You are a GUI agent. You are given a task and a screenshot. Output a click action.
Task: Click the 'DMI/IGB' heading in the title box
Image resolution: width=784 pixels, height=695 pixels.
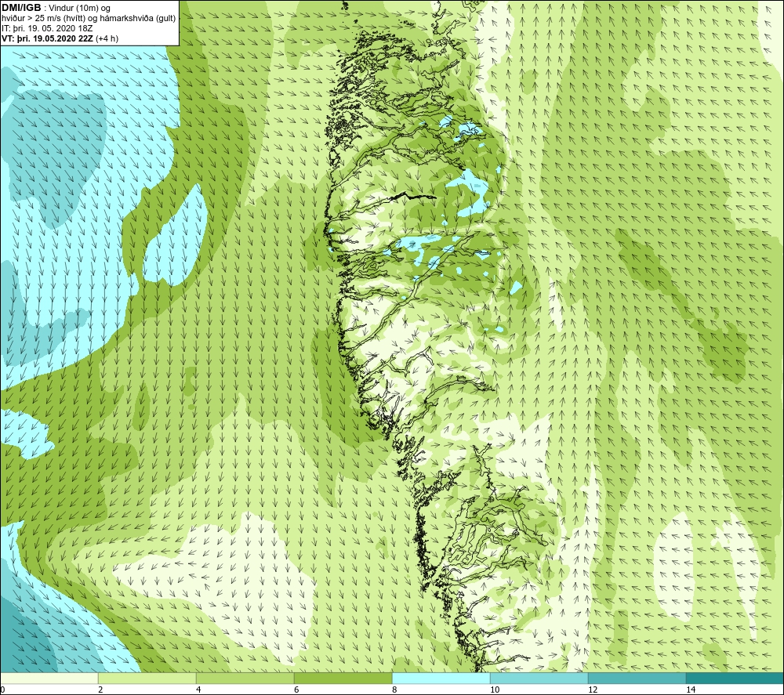21,8
